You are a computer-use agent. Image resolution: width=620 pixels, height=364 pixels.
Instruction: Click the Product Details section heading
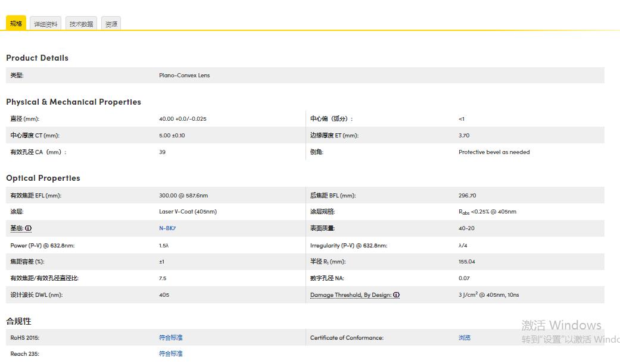click(37, 58)
